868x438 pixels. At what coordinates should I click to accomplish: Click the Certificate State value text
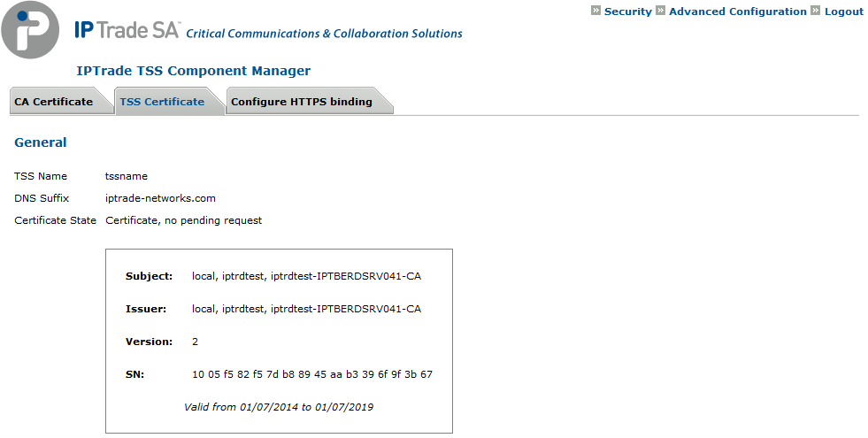(184, 220)
